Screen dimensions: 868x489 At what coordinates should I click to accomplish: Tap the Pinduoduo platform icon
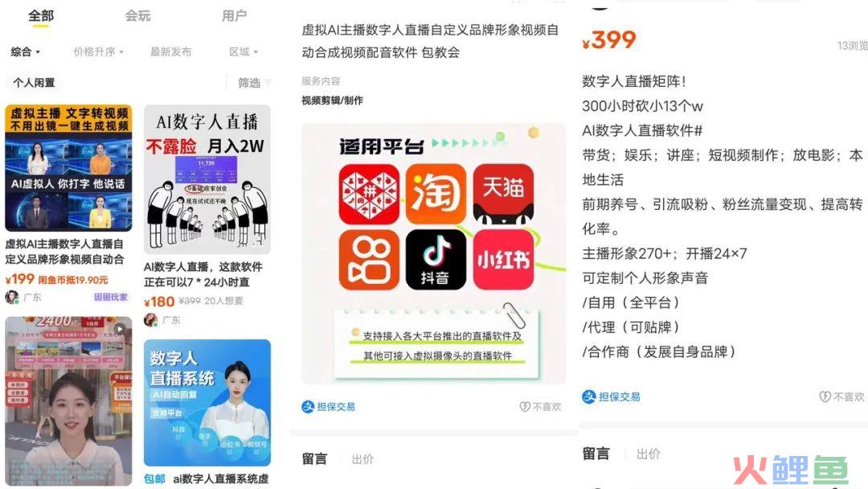pos(369,194)
